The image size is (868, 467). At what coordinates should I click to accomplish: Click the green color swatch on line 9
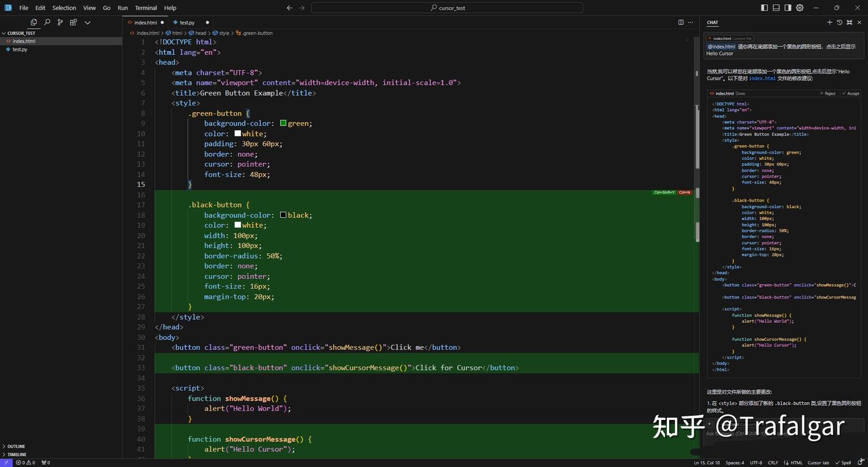click(x=283, y=123)
